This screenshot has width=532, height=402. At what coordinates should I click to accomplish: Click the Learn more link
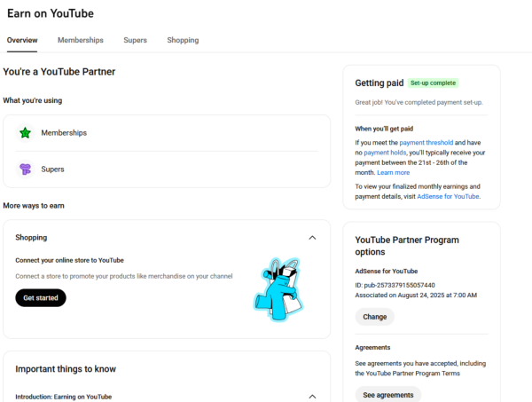(393, 172)
